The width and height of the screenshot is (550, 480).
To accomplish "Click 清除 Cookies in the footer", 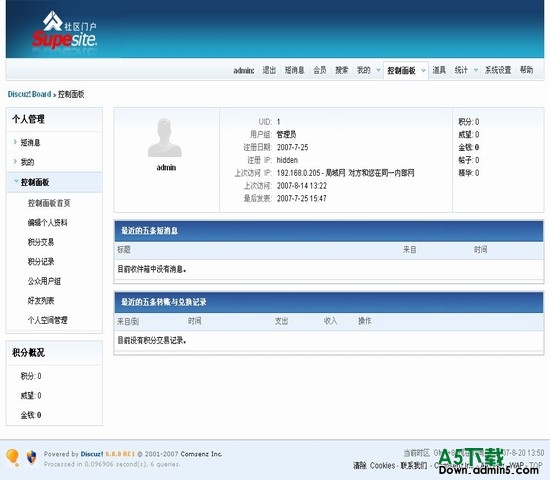I will pos(374,466).
